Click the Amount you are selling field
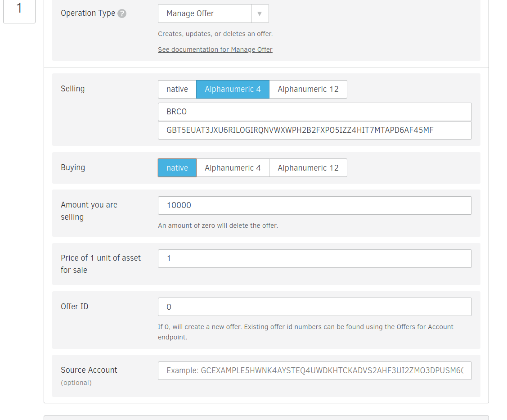This screenshot has width=507, height=420. click(314, 205)
